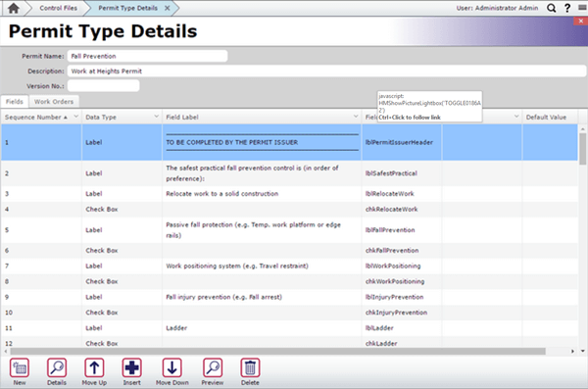Viewport: 588px width, 389px height.
Task: Click the lblInjuryPrevention field name
Action: [395, 297]
